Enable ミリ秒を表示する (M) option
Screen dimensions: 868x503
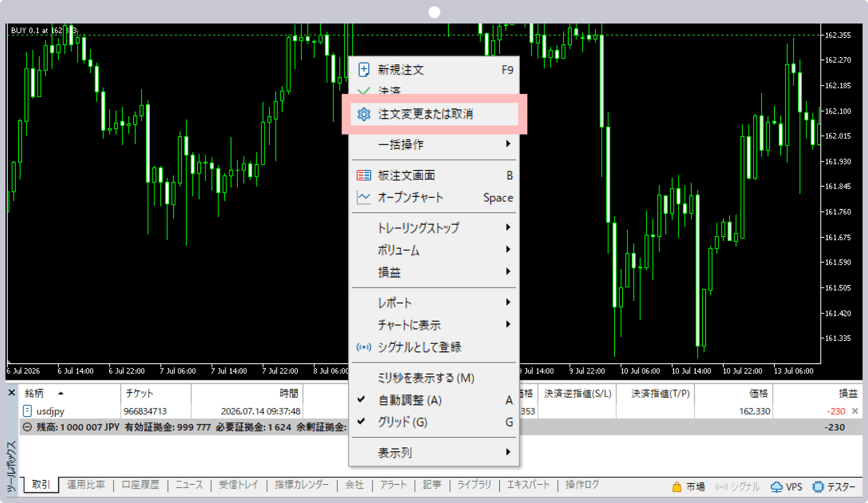pyautogui.click(x=425, y=378)
